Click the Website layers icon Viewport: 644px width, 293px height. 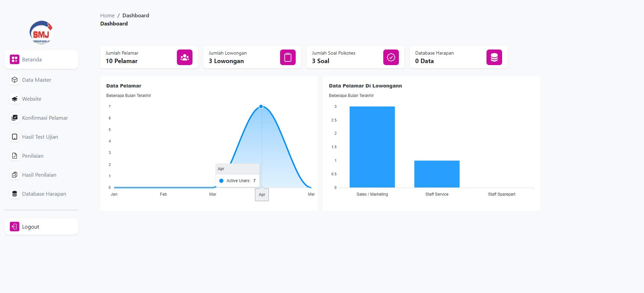click(15, 99)
